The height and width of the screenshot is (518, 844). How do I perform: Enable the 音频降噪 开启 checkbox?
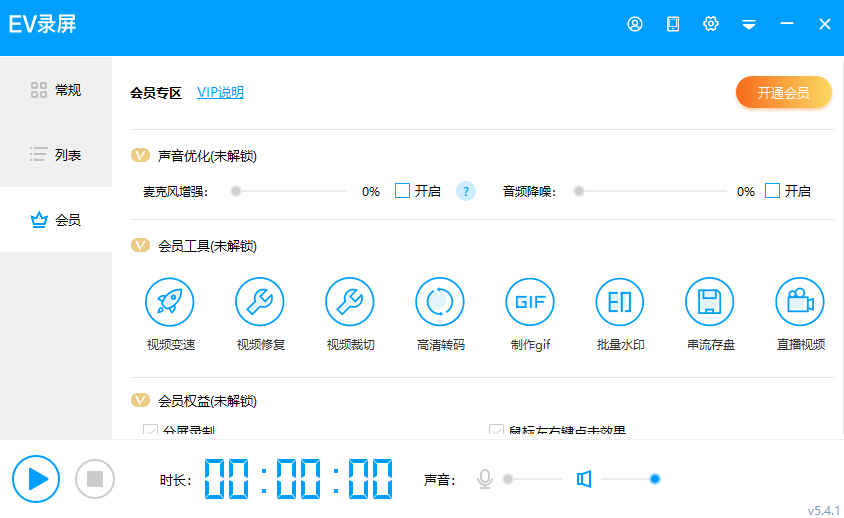pos(772,191)
